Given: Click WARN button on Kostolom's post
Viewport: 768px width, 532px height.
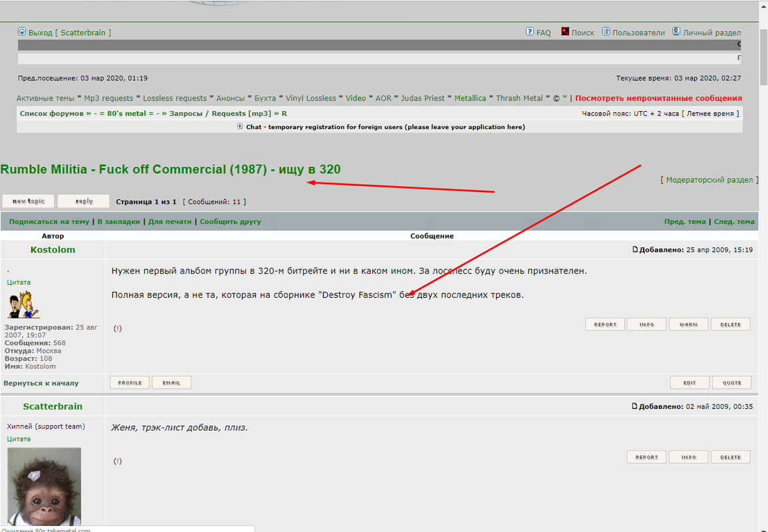Looking at the screenshot, I should (688, 325).
